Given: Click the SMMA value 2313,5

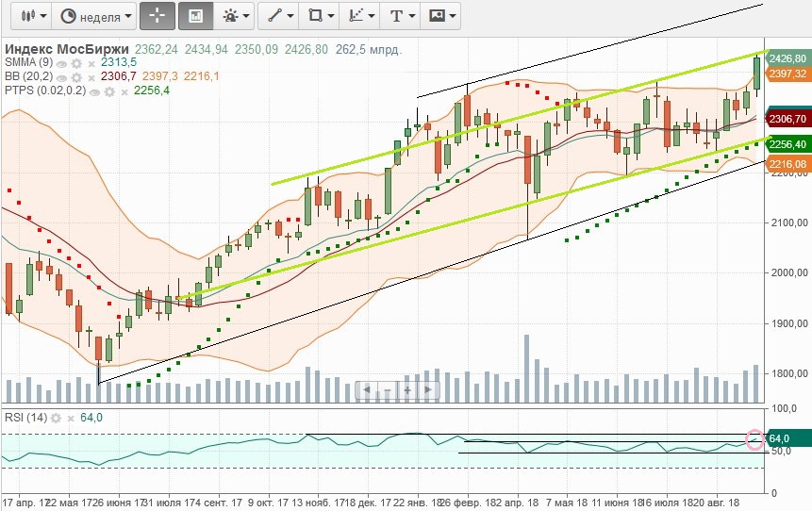Looking at the screenshot, I should pyautogui.click(x=119, y=62).
